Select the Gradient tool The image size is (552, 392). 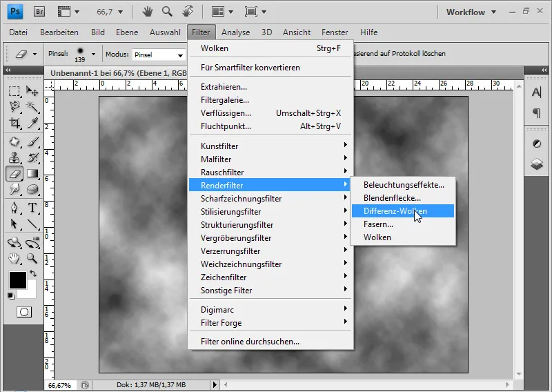pos(32,173)
